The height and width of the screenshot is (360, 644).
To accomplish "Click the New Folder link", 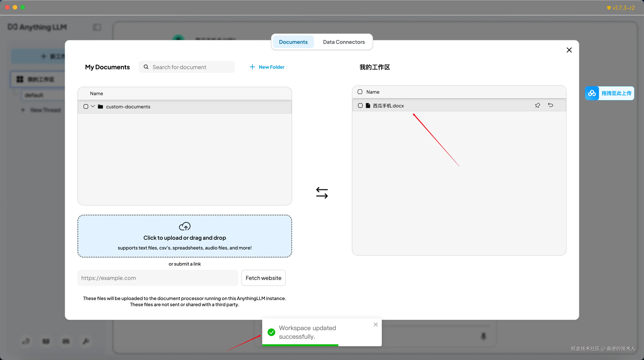I will 271,67.
